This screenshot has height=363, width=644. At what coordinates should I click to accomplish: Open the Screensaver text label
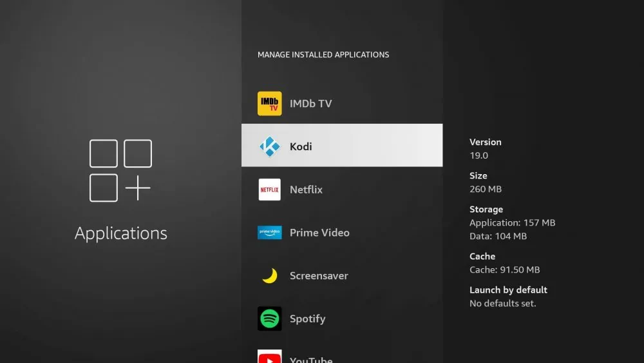click(319, 276)
